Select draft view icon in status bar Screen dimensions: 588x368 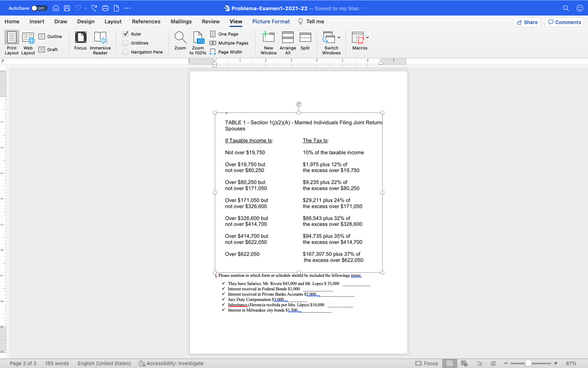pyautogui.click(x=493, y=363)
